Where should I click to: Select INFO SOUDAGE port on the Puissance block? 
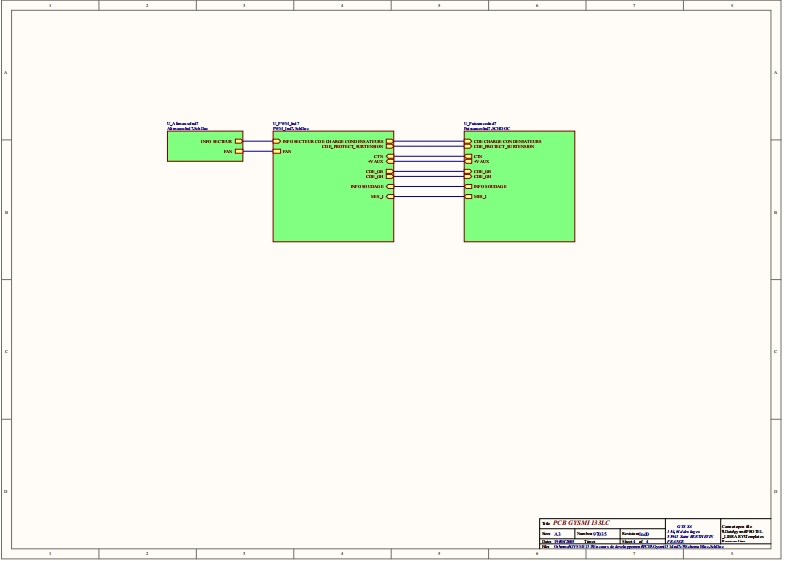(468, 186)
